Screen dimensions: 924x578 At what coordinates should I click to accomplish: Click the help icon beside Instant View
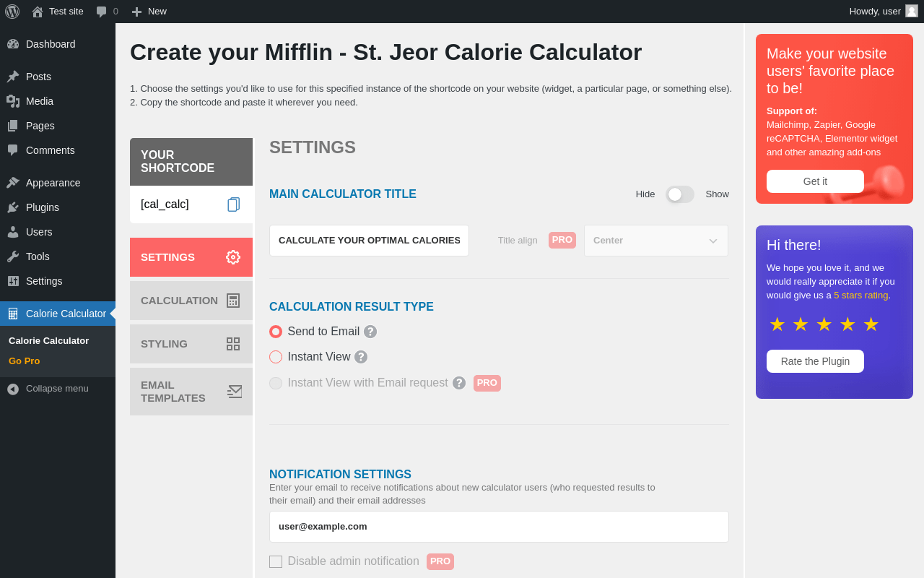click(x=361, y=357)
